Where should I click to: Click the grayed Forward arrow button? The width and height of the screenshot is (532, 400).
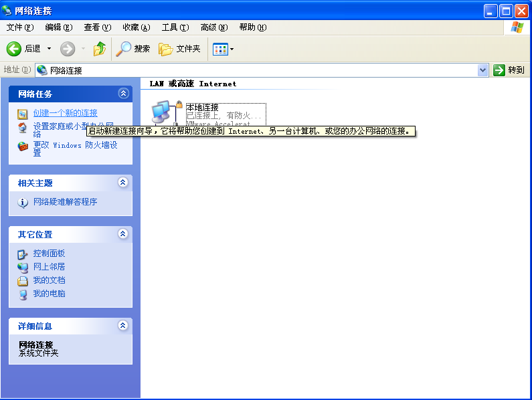(x=68, y=49)
